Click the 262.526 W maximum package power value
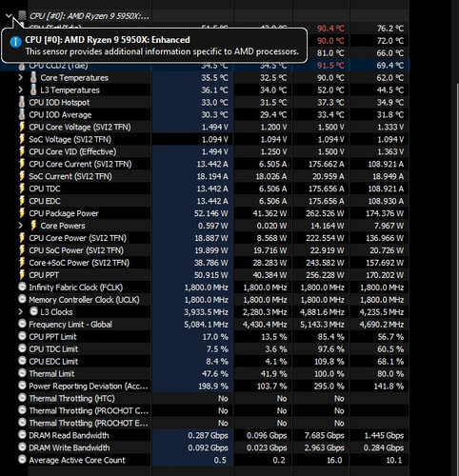459x476 pixels. tap(325, 213)
